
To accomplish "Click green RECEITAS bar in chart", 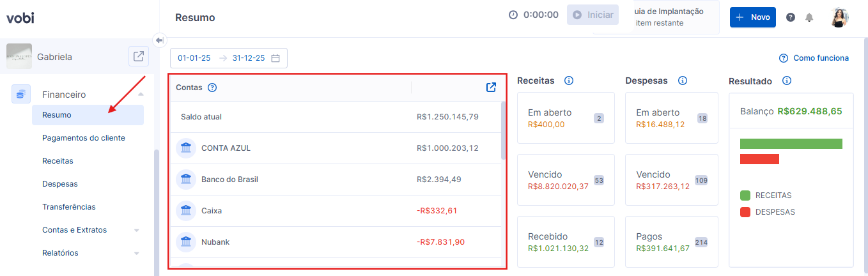I will pyautogui.click(x=791, y=144).
